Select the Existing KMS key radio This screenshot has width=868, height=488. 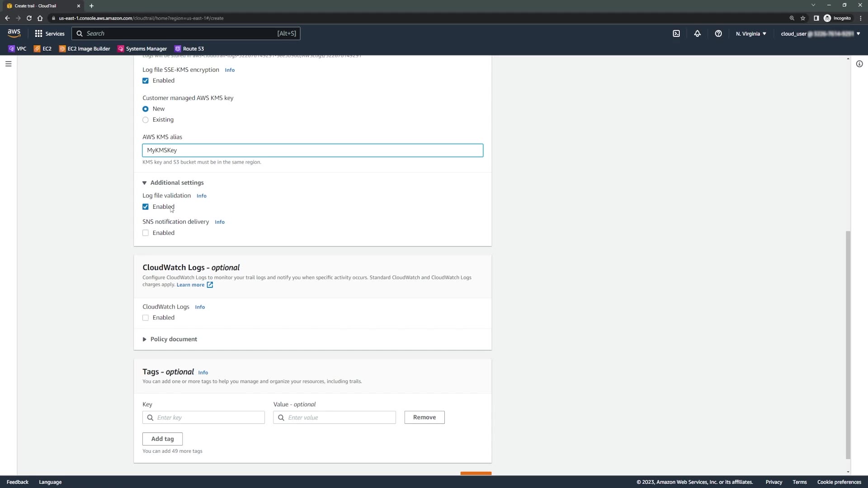click(146, 120)
